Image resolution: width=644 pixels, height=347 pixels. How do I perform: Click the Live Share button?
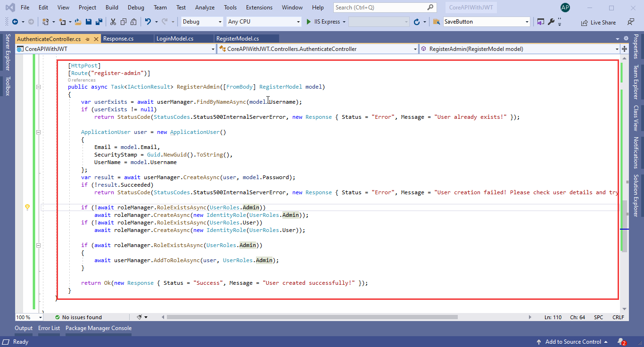click(x=598, y=22)
